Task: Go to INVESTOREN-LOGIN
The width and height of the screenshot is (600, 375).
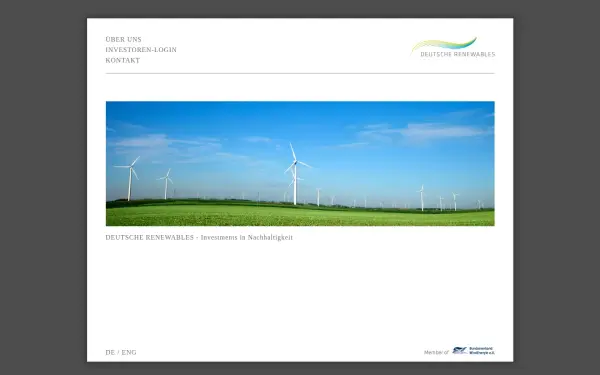Action: tap(141, 50)
